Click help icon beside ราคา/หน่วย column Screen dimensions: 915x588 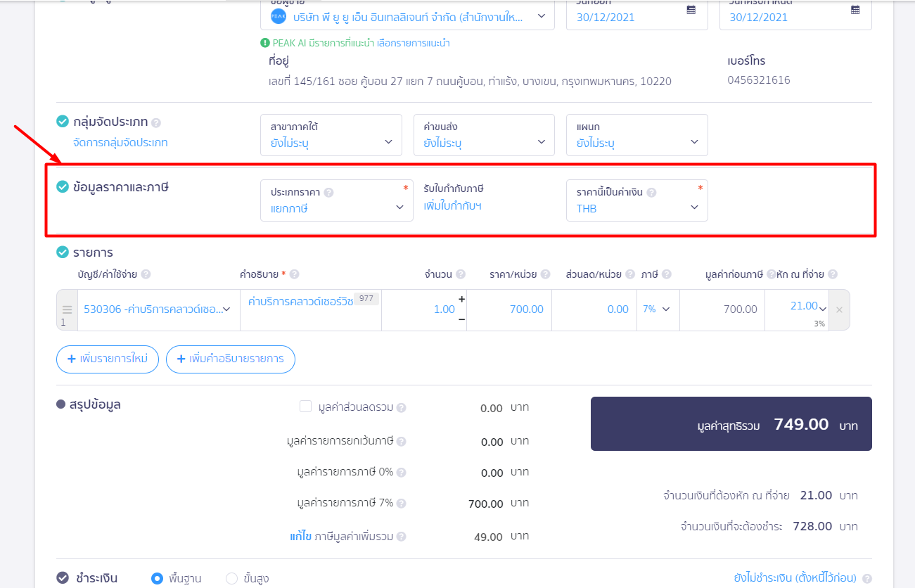pyautogui.click(x=544, y=274)
